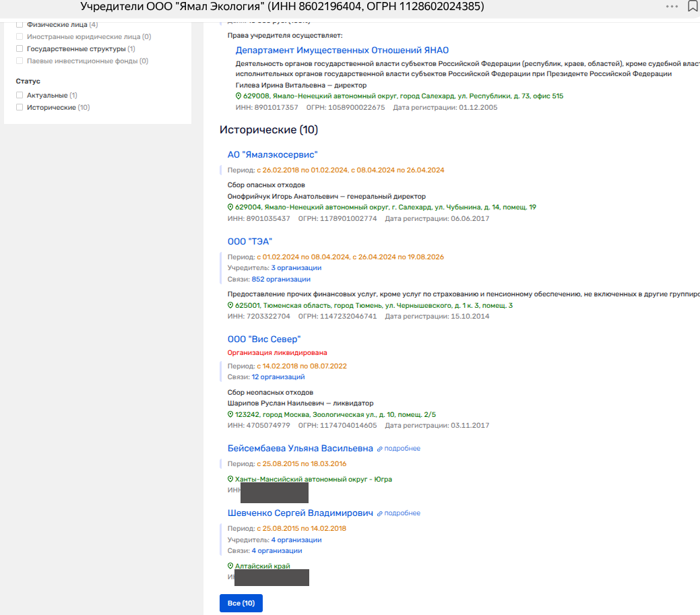
Task: Click ИНН: 7203322704 text
Action: coord(259,317)
